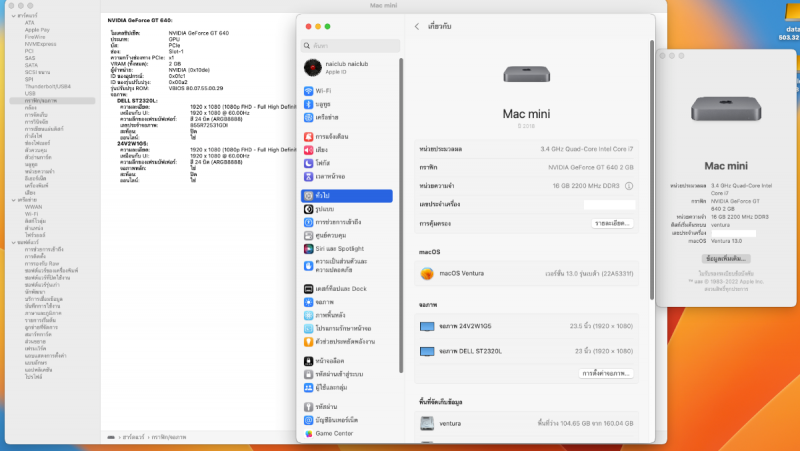800x451 pixels.
Task: Open the Login Password lock icon
Action: pyautogui.click(x=308, y=374)
